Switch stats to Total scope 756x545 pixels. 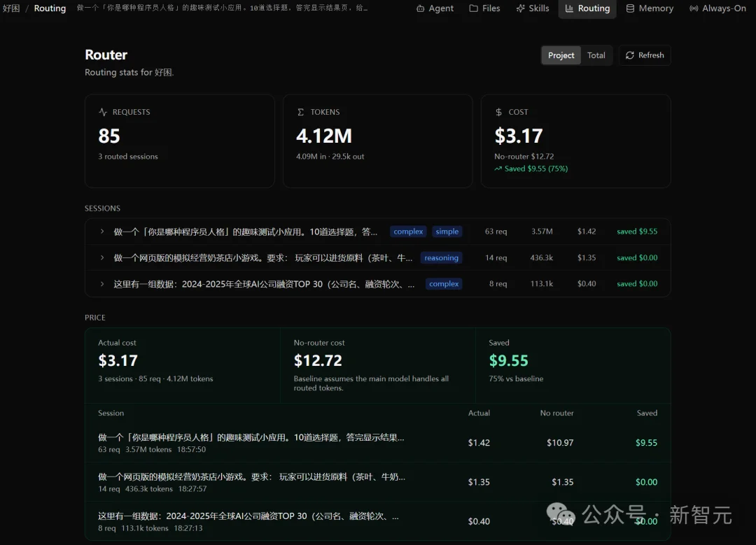click(596, 55)
